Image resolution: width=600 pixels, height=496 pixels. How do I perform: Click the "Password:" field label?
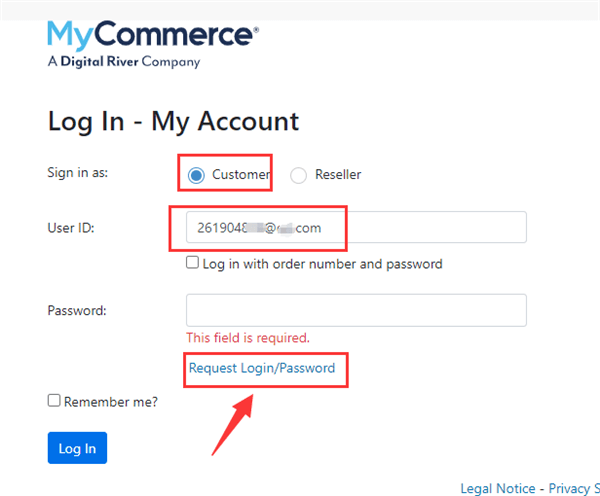77,310
